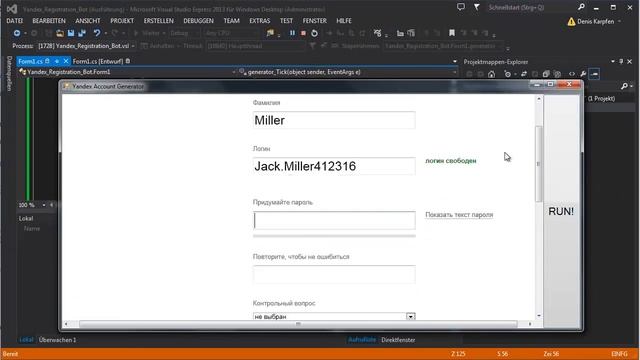Click the Придумайте пароль password field
Viewport: 640px width, 360px height.
tap(334, 220)
